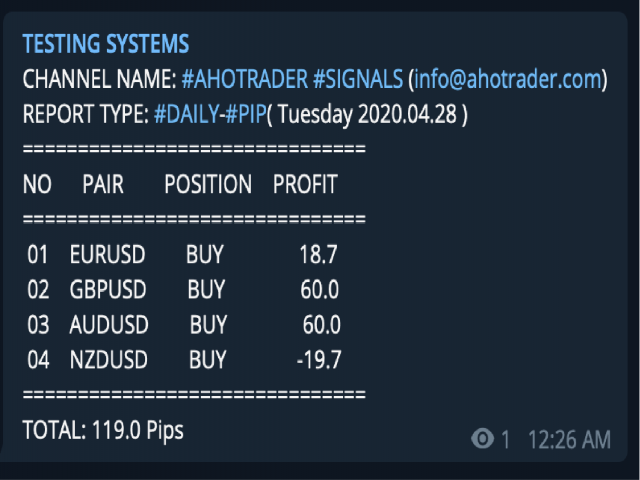Click the view count number 1

point(505,440)
